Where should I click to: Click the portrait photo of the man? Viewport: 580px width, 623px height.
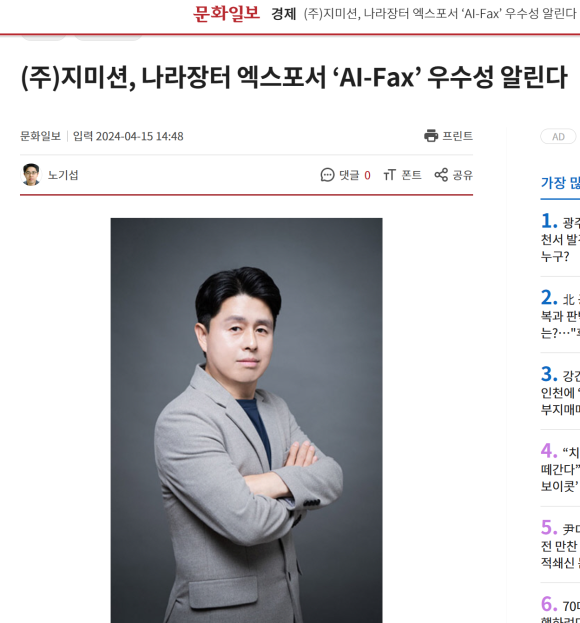[246, 420]
